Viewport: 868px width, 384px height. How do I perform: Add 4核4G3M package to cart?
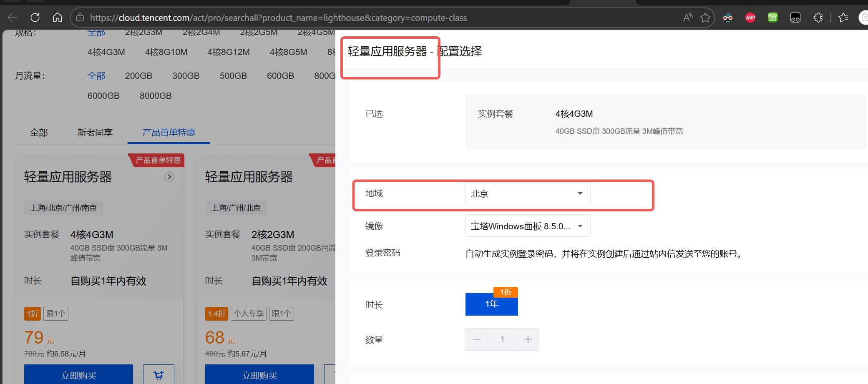(159, 375)
